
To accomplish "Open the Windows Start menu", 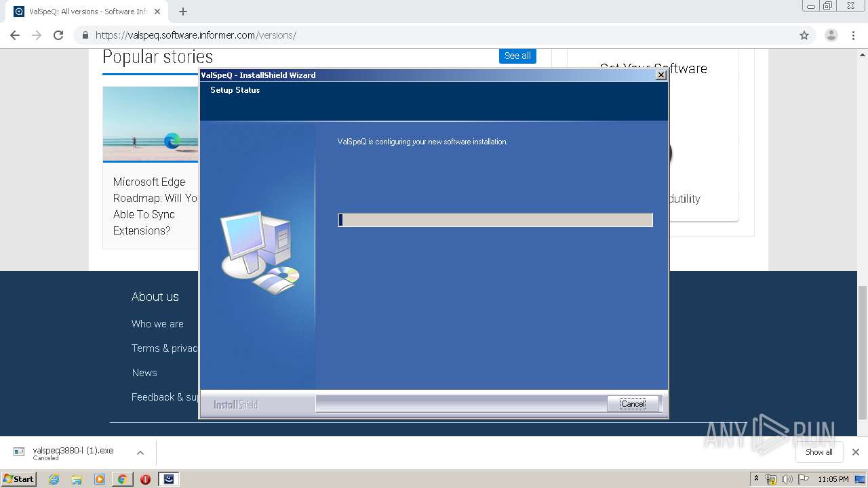I will [19, 479].
